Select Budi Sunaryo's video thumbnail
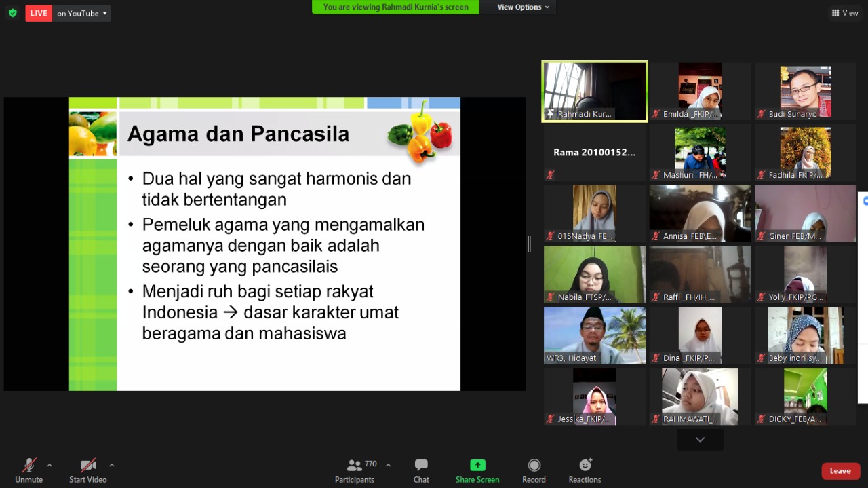 click(x=805, y=92)
